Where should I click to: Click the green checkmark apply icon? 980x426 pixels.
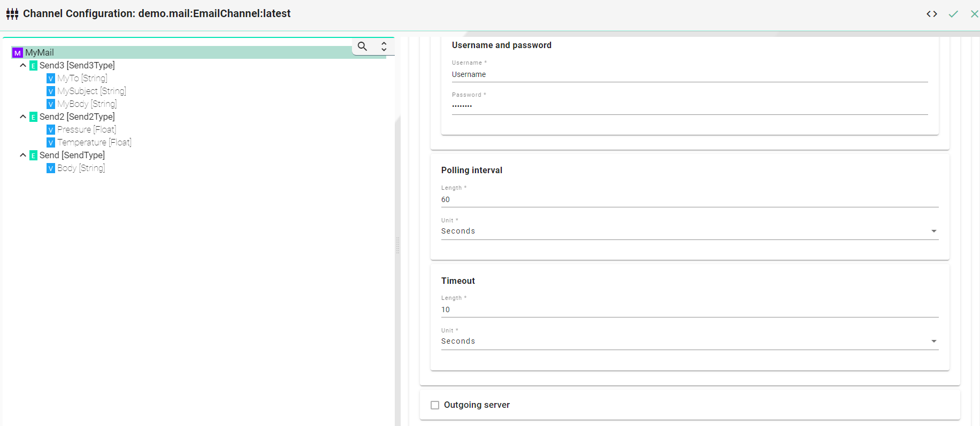tap(953, 14)
